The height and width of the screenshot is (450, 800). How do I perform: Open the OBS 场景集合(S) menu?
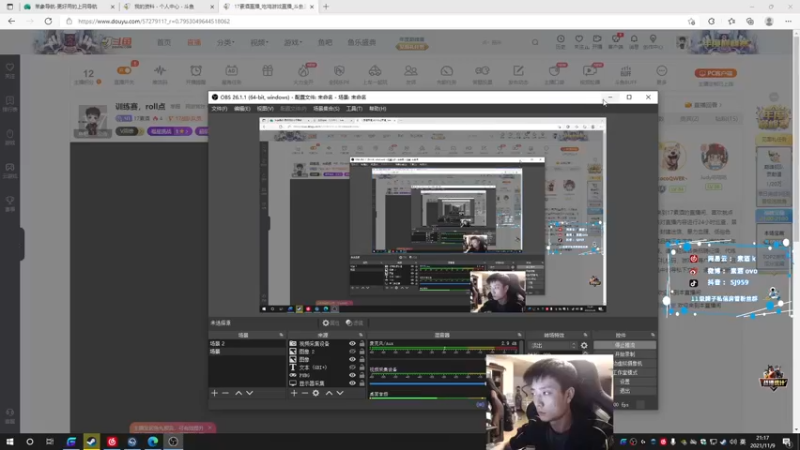(x=326, y=109)
